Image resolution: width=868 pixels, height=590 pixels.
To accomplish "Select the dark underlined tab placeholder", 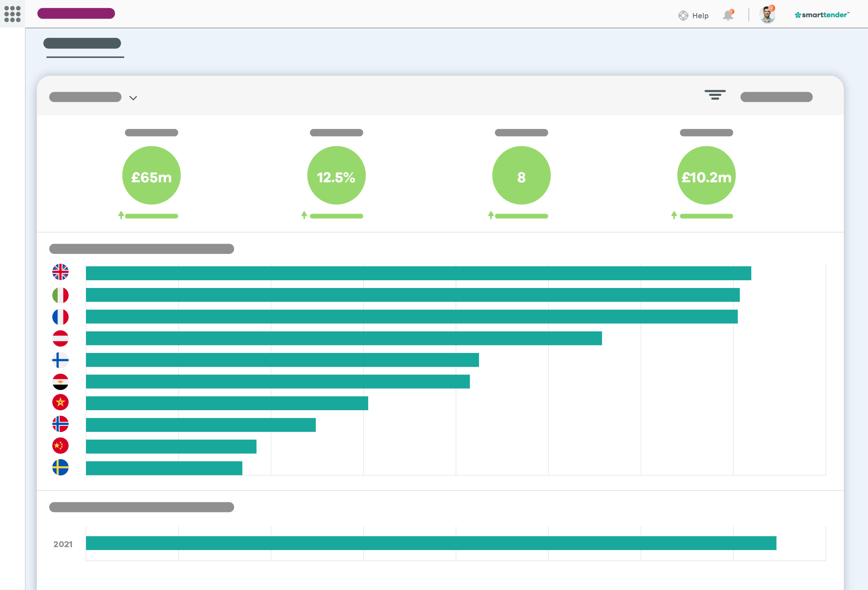I will pyautogui.click(x=82, y=43).
